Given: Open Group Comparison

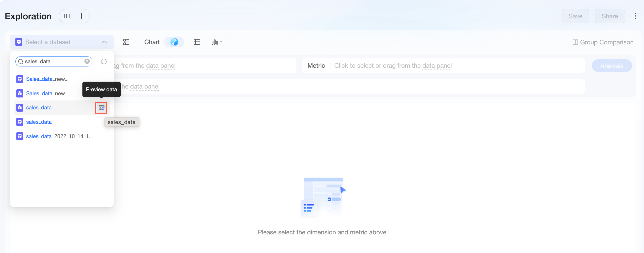Looking at the screenshot, I should point(603,42).
